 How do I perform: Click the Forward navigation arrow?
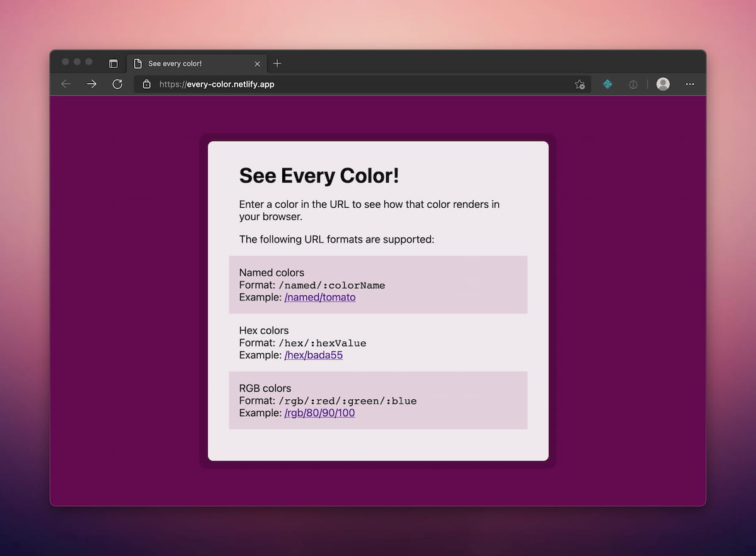pyautogui.click(x=91, y=84)
